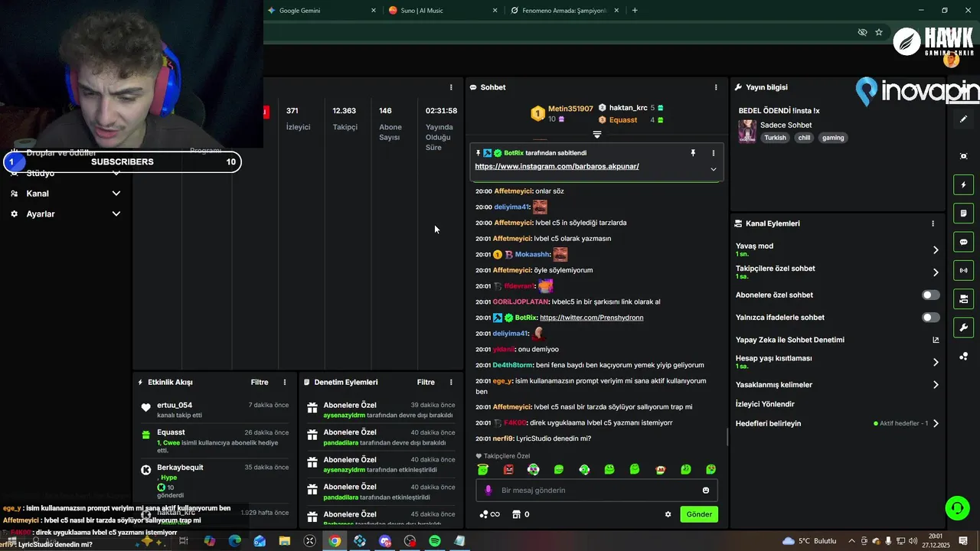Viewport: 980px width, 551px height.
Task: Open the system tray hidden icons arrow
Action: click(x=851, y=541)
